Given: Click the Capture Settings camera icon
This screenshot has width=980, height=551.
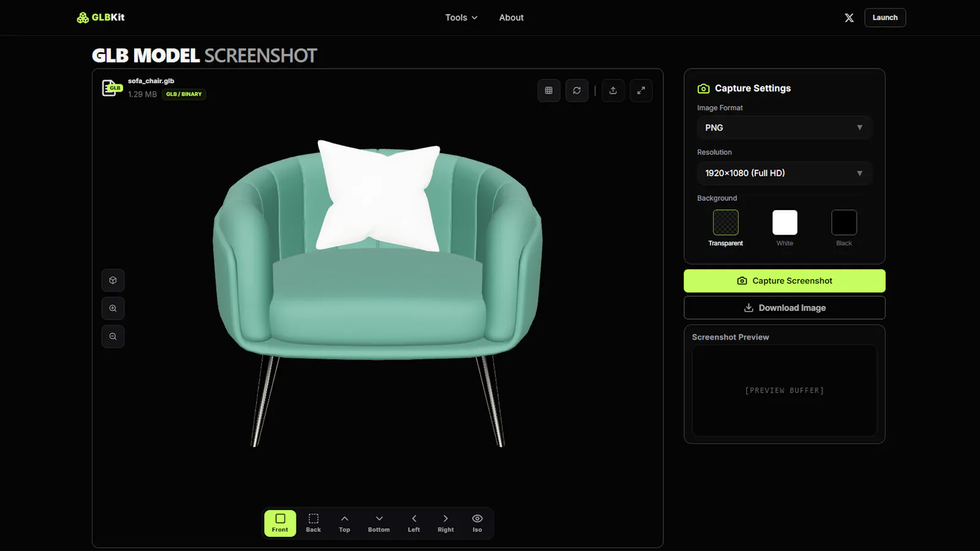Looking at the screenshot, I should tap(703, 89).
